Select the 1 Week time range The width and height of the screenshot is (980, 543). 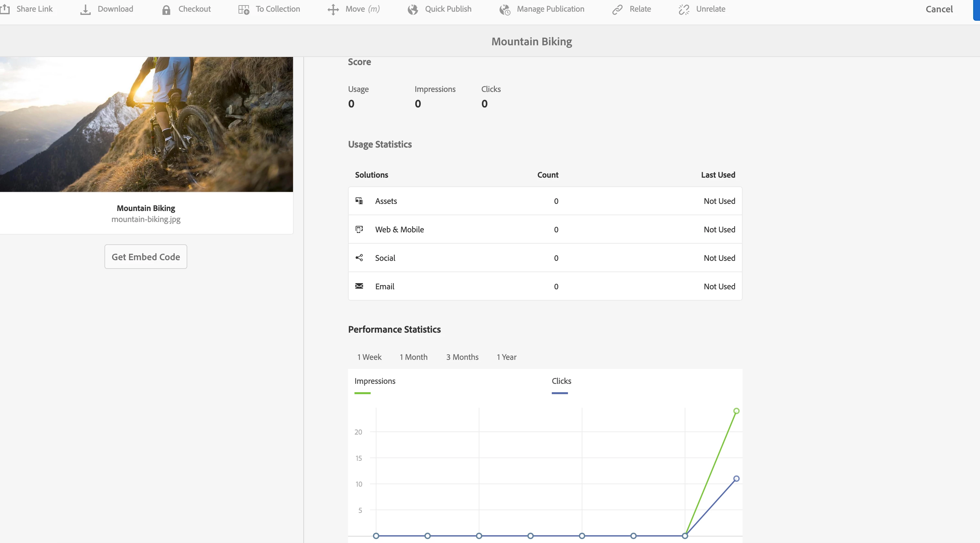[x=369, y=357]
